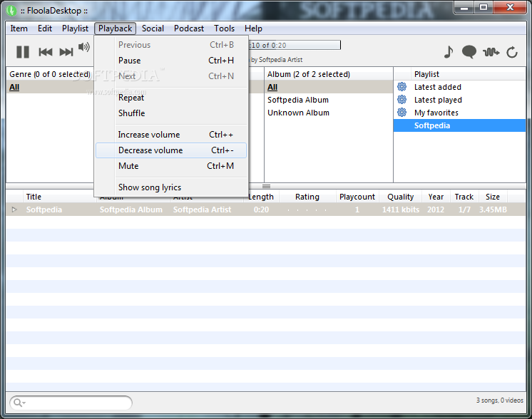Click Album pane header
532x419 pixels.
pos(329,74)
